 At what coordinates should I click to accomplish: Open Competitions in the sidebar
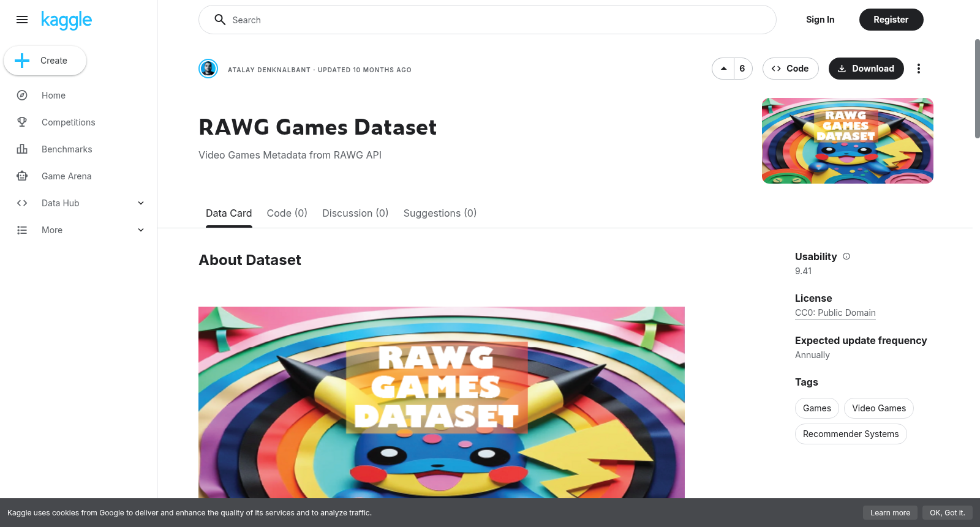click(x=68, y=122)
